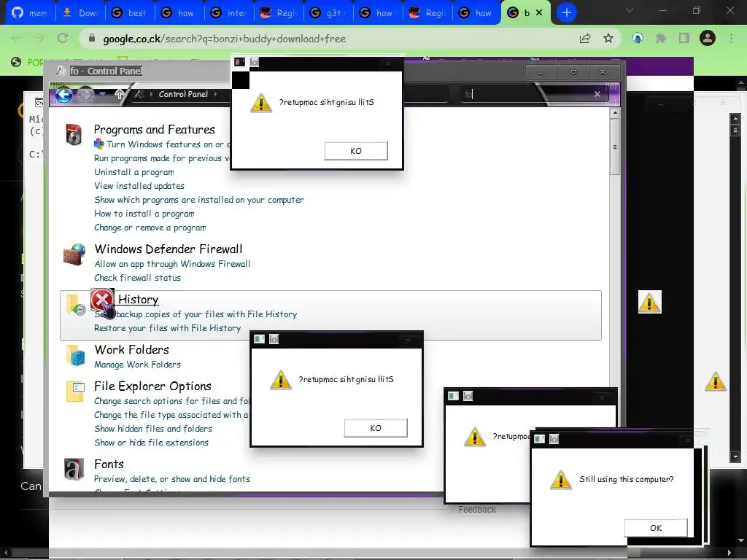This screenshot has height=560, width=747.
Task: Go back in Control Panel
Action: click(63, 95)
